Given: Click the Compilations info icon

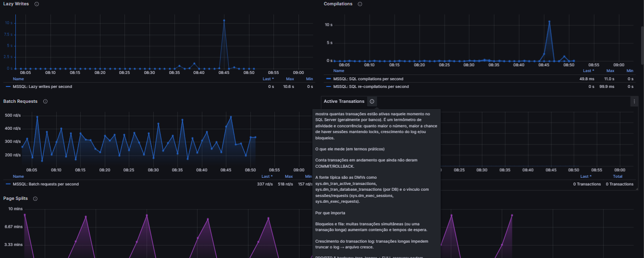Looking at the screenshot, I should coord(360,4).
